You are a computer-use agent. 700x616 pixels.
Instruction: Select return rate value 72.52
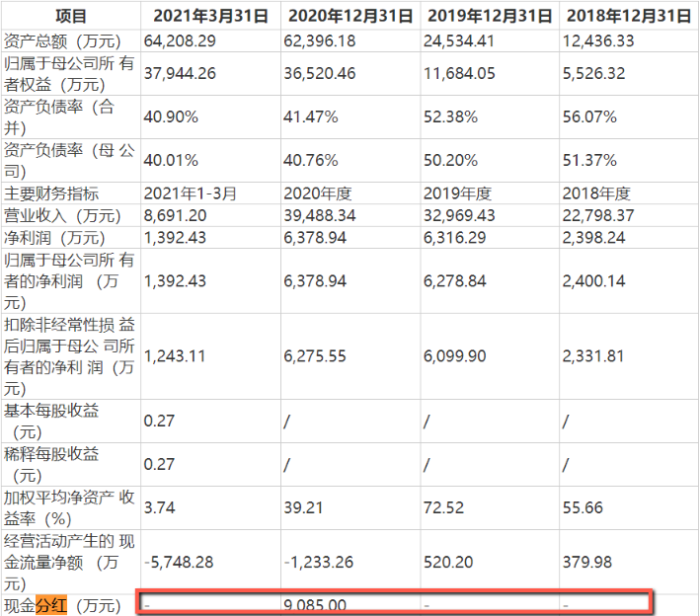[x=443, y=508]
